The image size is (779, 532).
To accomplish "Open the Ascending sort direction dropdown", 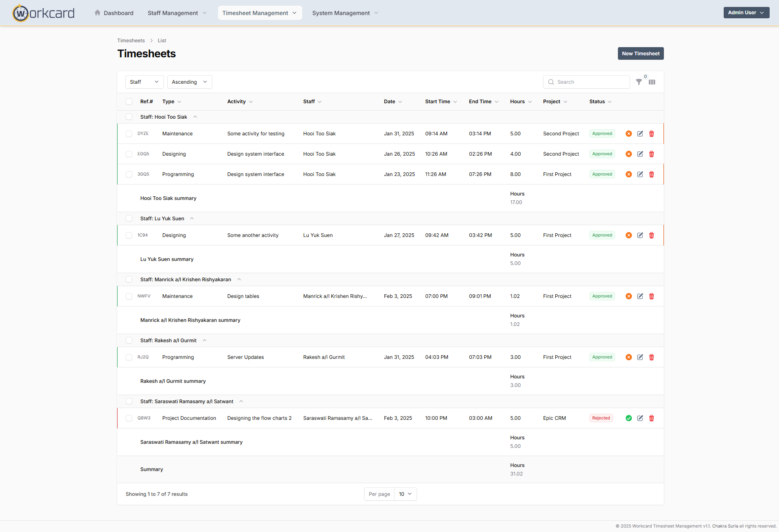I will (x=189, y=82).
